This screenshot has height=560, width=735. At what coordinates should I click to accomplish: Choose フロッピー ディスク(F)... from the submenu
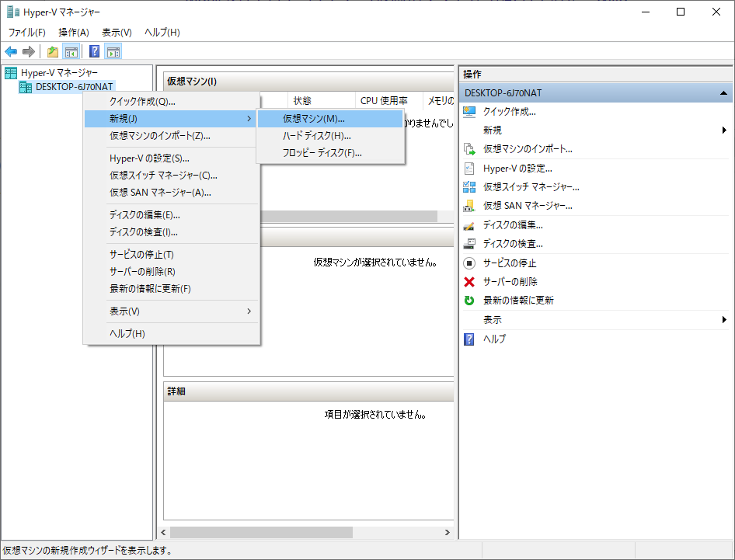(x=330, y=153)
